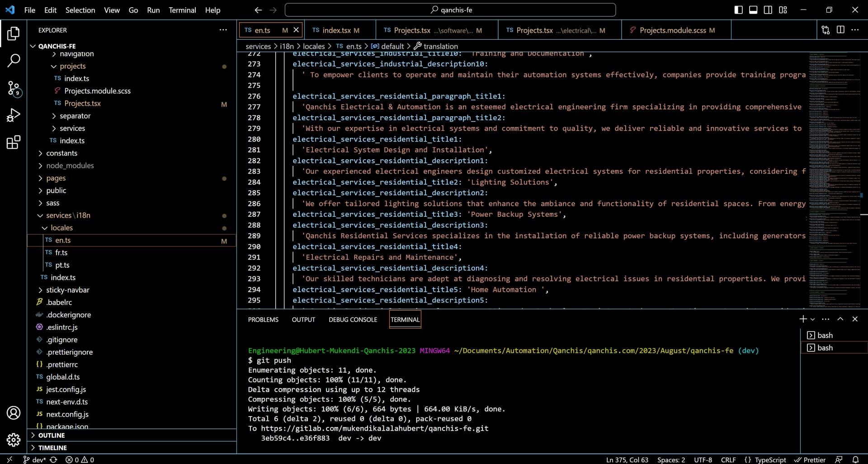Switch to Projects.tsx software editor tab
This screenshot has width=868, height=464.
click(437, 30)
